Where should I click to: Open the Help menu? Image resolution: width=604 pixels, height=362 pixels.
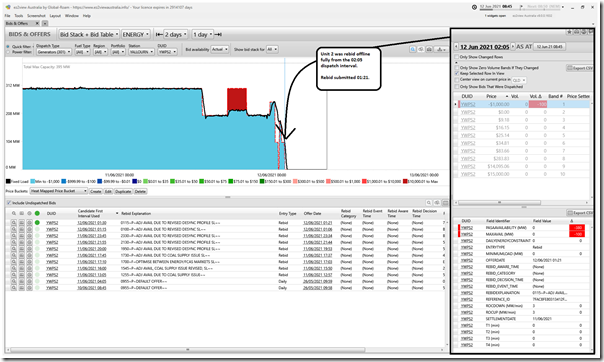pyautogui.click(x=87, y=16)
